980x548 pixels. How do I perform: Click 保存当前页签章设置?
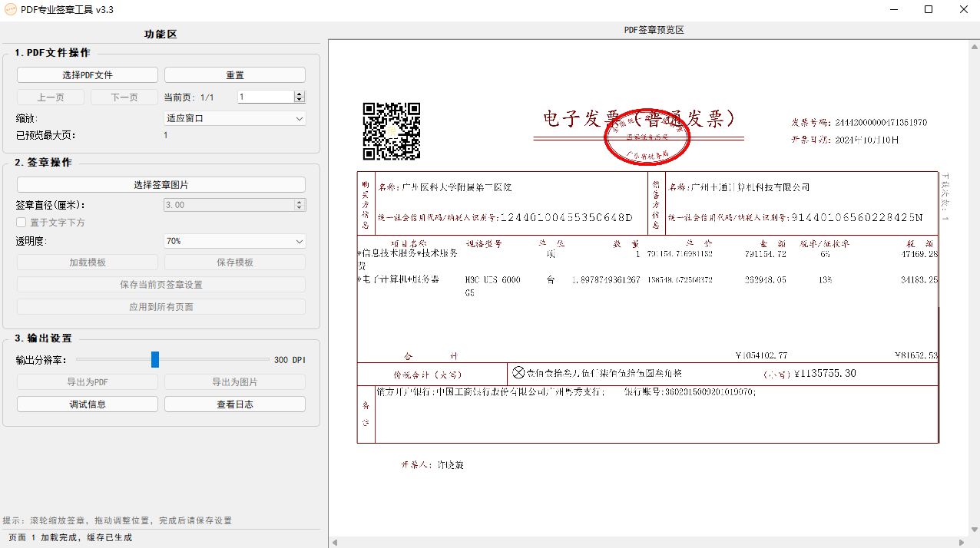(x=161, y=284)
